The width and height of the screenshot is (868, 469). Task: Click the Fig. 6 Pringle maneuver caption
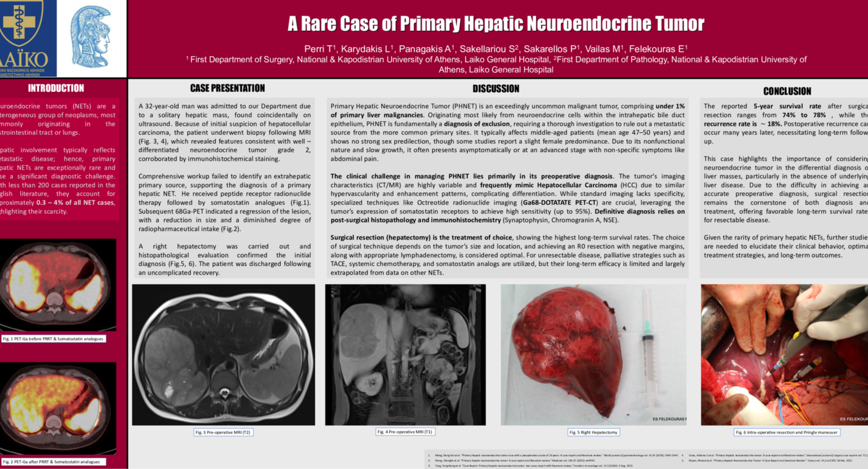786,432
